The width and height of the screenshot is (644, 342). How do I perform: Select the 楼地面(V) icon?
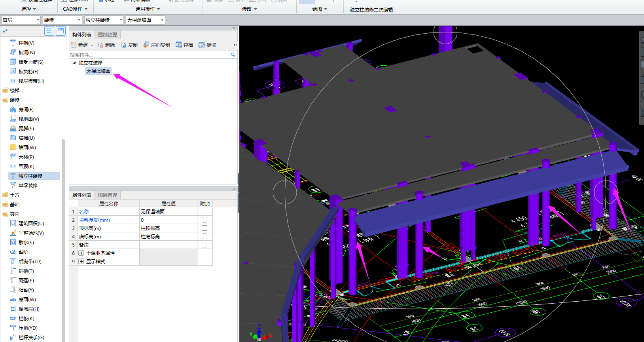[13, 119]
